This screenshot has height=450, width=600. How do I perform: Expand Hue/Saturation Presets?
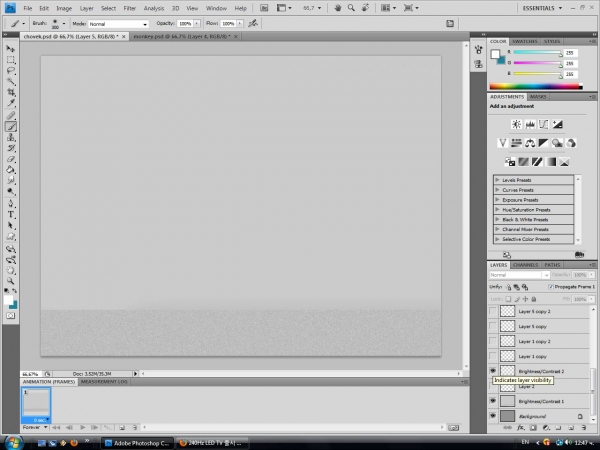click(497, 209)
